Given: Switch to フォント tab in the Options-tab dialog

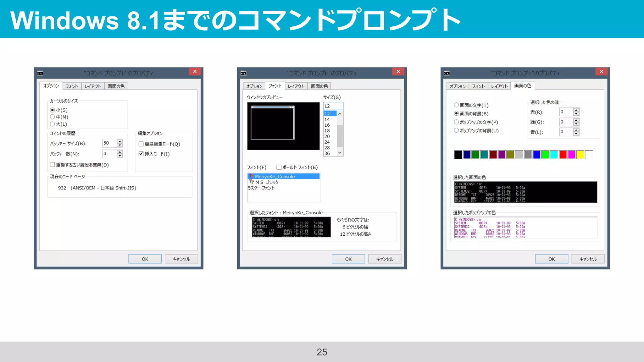Looking at the screenshot, I should pos(72,86).
